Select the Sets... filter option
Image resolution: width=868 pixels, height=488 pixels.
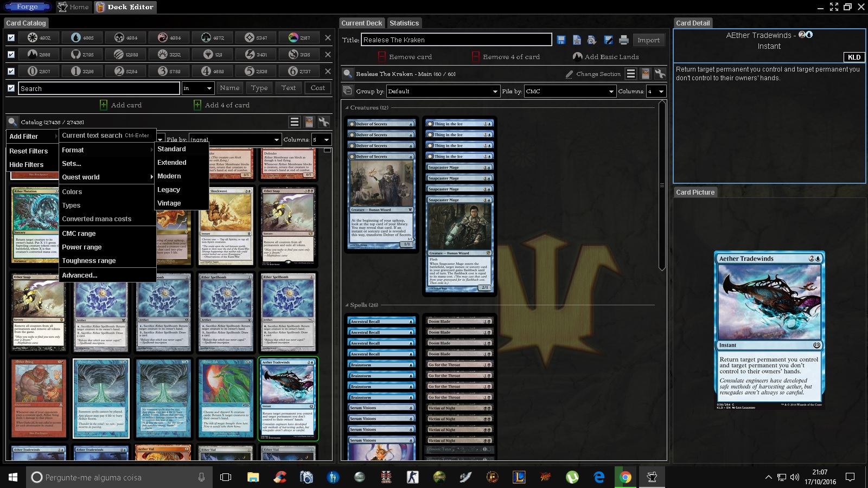click(x=107, y=163)
